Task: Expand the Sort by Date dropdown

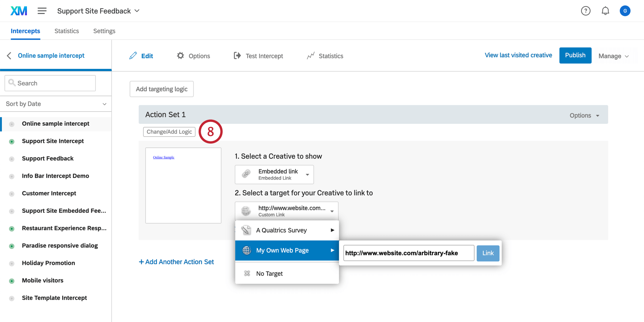Action: pyautogui.click(x=56, y=104)
